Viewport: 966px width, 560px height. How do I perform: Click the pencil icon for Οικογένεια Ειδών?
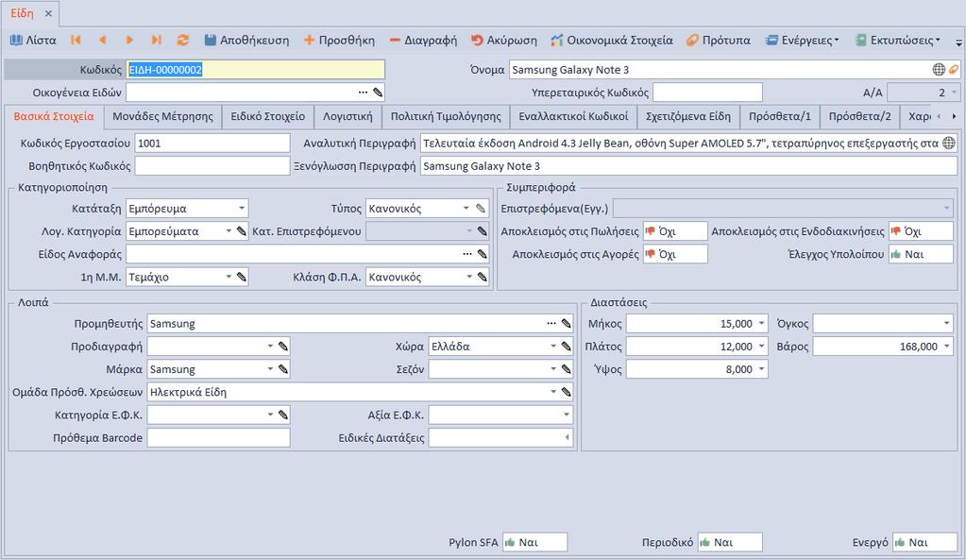pyautogui.click(x=378, y=93)
